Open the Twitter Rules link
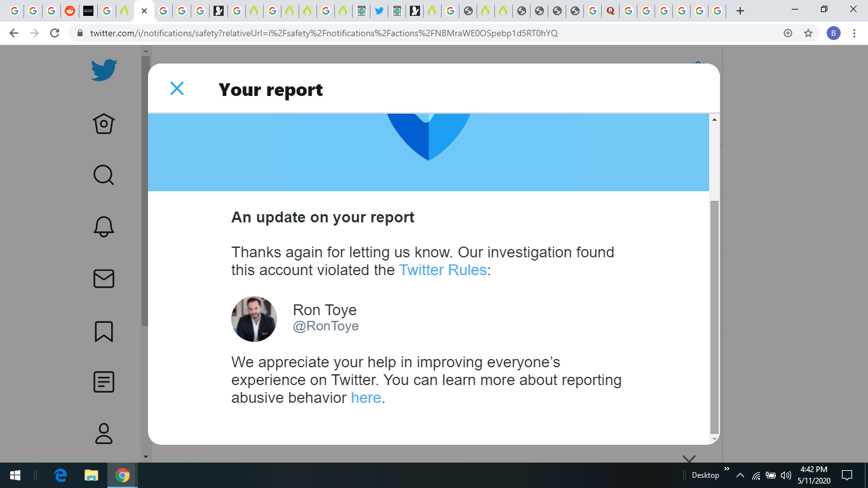 tap(442, 270)
